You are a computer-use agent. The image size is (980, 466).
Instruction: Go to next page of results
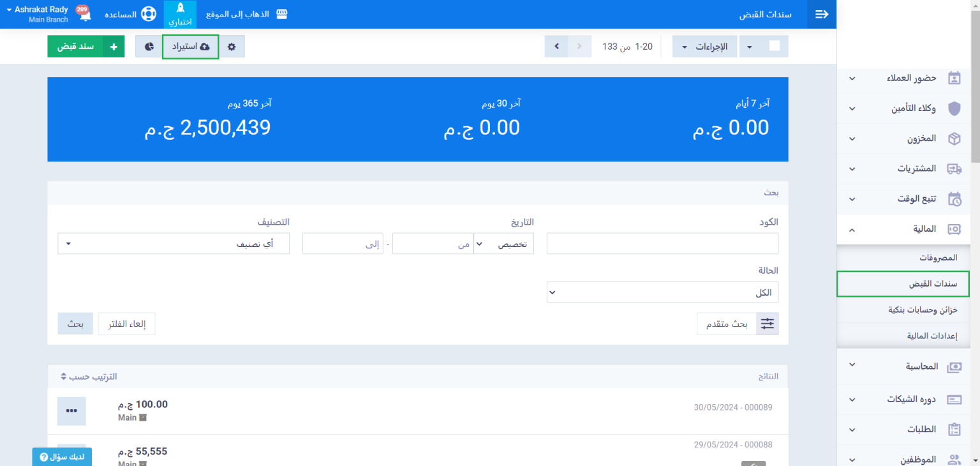(556, 47)
